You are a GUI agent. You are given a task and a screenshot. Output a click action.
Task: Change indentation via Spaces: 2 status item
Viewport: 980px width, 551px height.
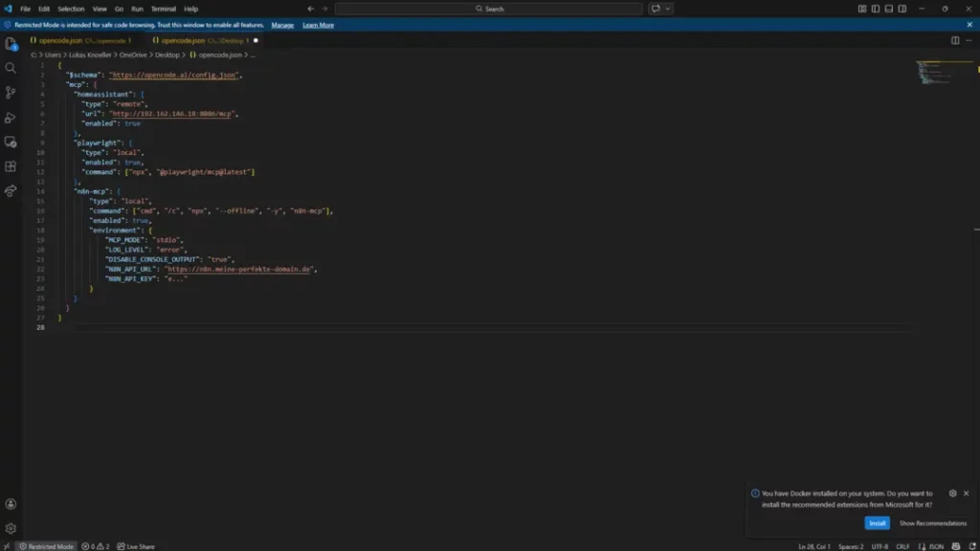click(851, 545)
